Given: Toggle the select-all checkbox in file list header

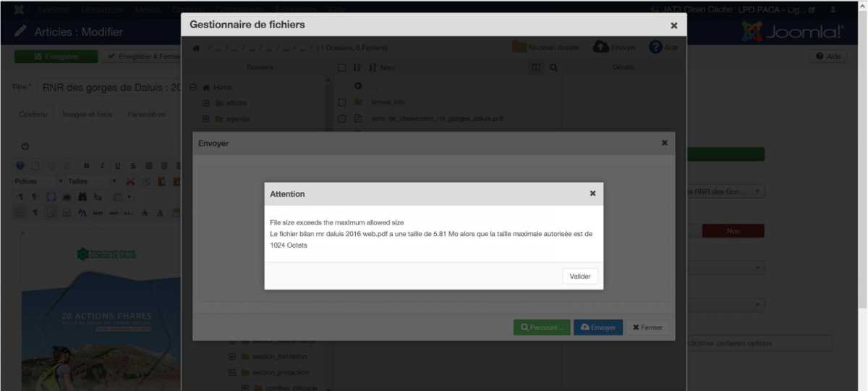Looking at the screenshot, I should pyautogui.click(x=342, y=67).
